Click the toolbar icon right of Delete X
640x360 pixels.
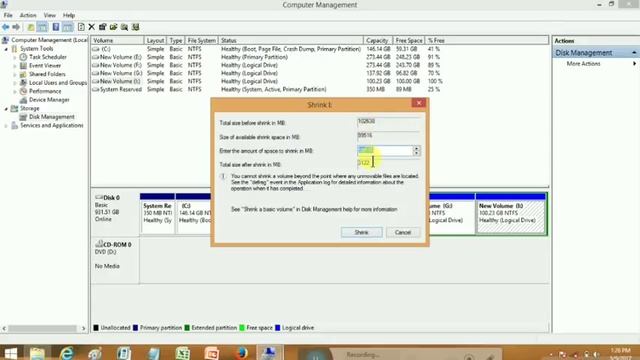102,27
